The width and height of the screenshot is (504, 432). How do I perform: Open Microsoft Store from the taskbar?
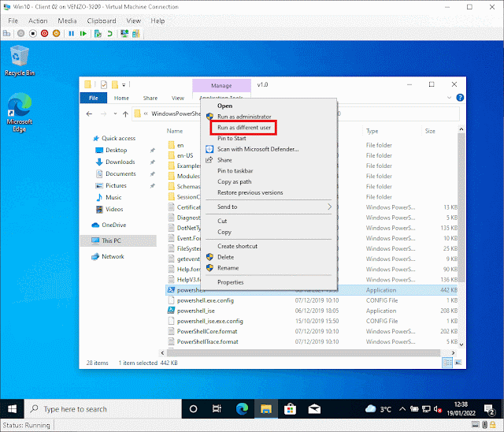(x=290, y=409)
